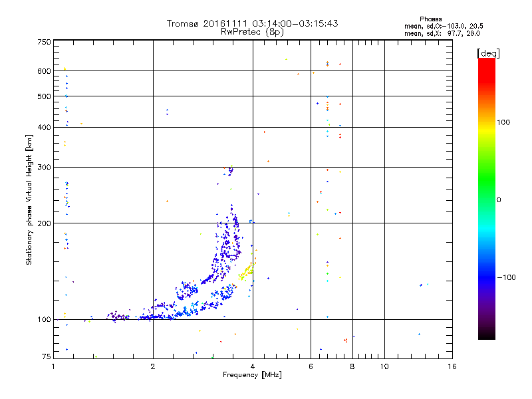Viewport: 532px width, 399px height.
Task: Click the y-axis tick label "200"
Action: click(x=44, y=223)
